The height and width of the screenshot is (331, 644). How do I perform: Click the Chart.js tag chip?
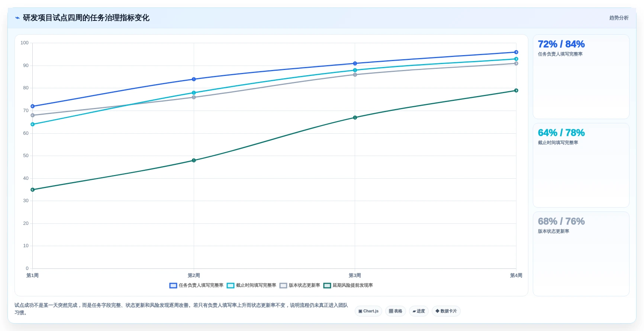coord(368,311)
